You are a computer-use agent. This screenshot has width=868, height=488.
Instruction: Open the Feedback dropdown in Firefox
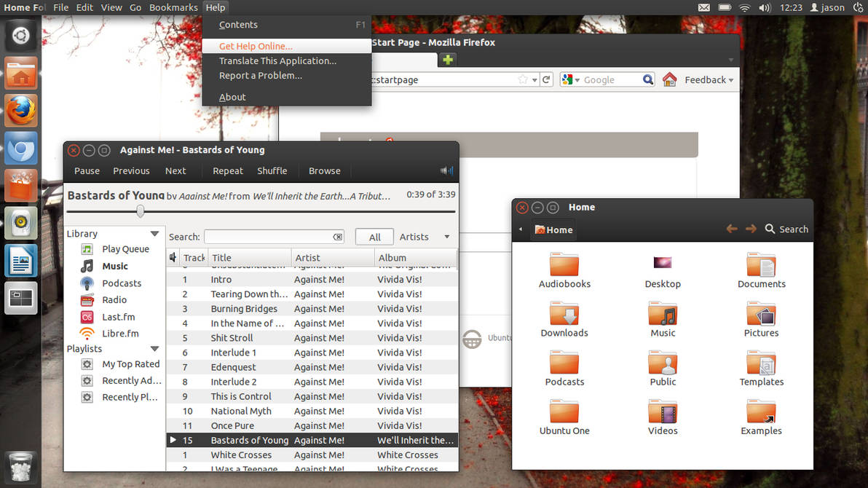pyautogui.click(x=709, y=80)
